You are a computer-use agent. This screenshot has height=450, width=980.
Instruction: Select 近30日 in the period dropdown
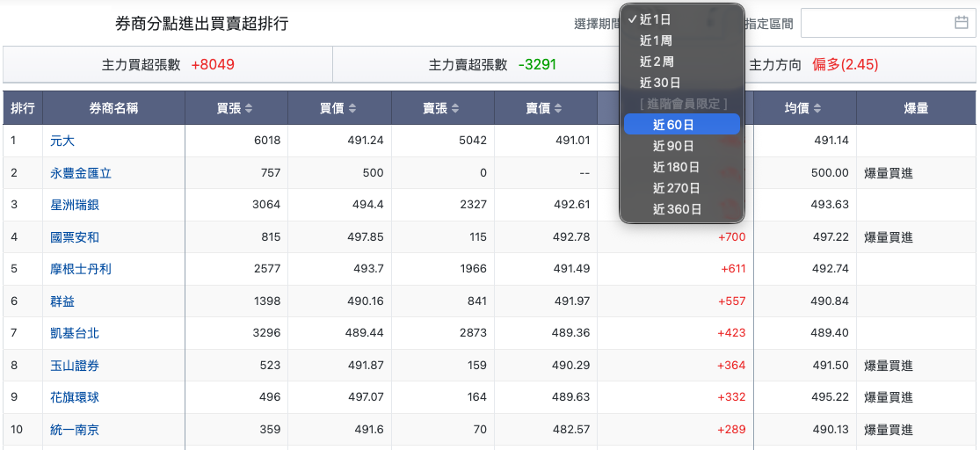[x=682, y=83]
